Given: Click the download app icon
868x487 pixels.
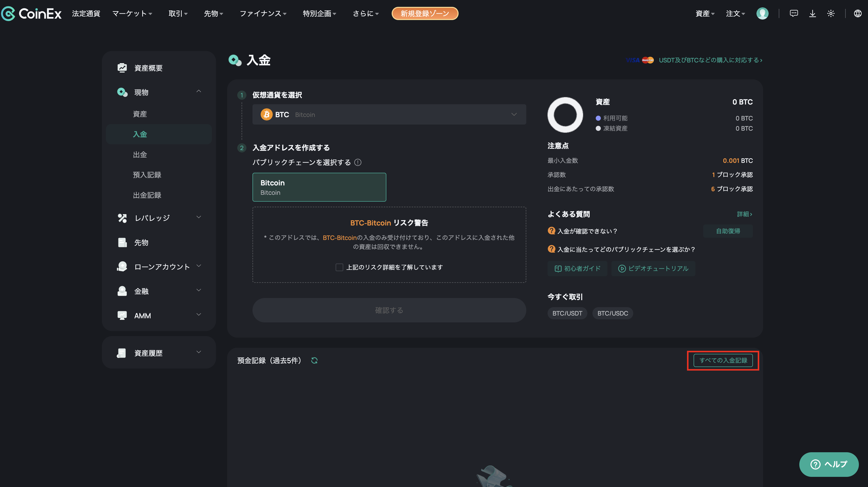Looking at the screenshot, I should pyautogui.click(x=812, y=13).
